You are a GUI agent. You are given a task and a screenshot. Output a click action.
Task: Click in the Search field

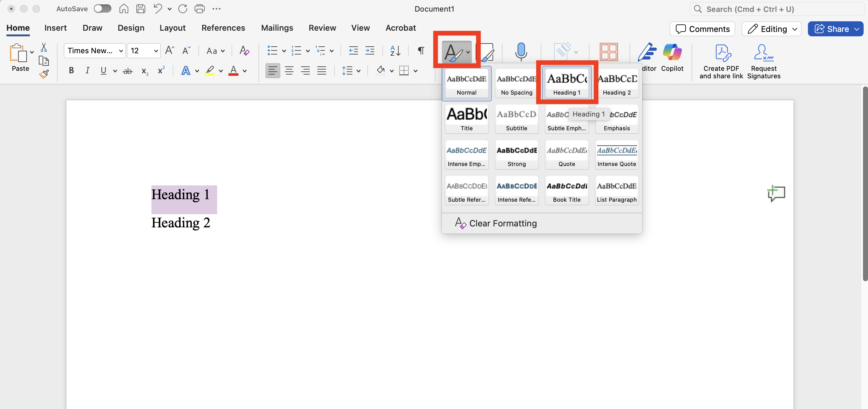[777, 9]
